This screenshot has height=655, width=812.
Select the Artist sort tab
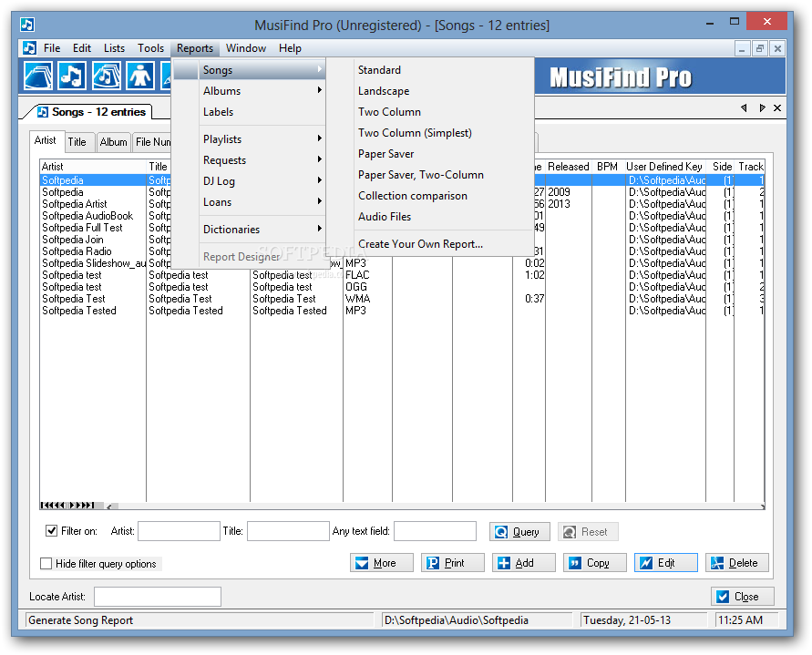(46, 140)
